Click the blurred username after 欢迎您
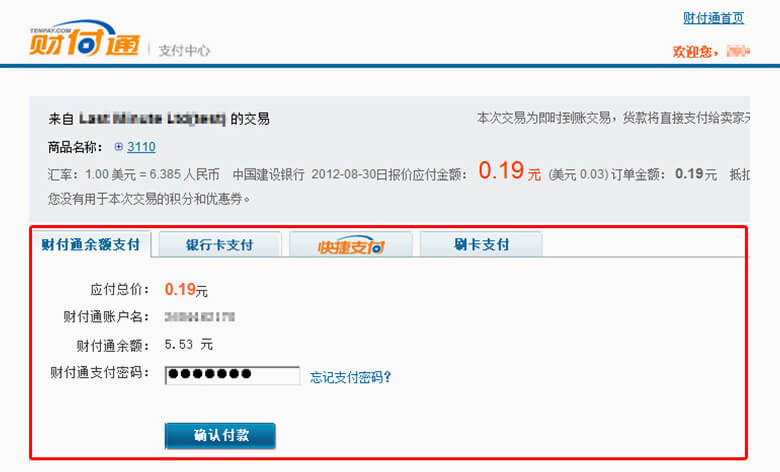 [x=738, y=51]
